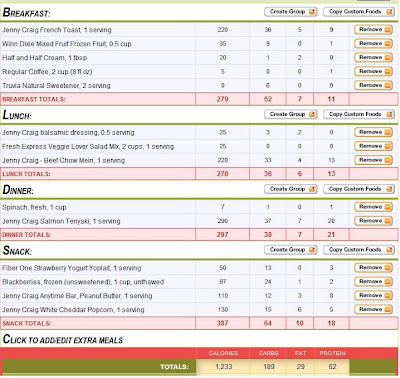The height and width of the screenshot is (378, 400).
Task: Open Click to Add/Edit Extra Meals
Action: click(x=63, y=340)
